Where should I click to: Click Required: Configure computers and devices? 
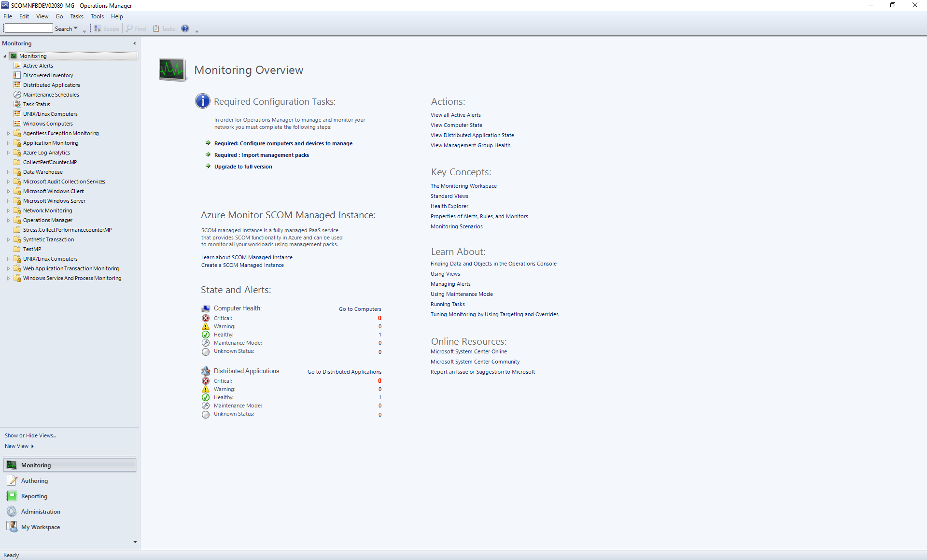283,143
